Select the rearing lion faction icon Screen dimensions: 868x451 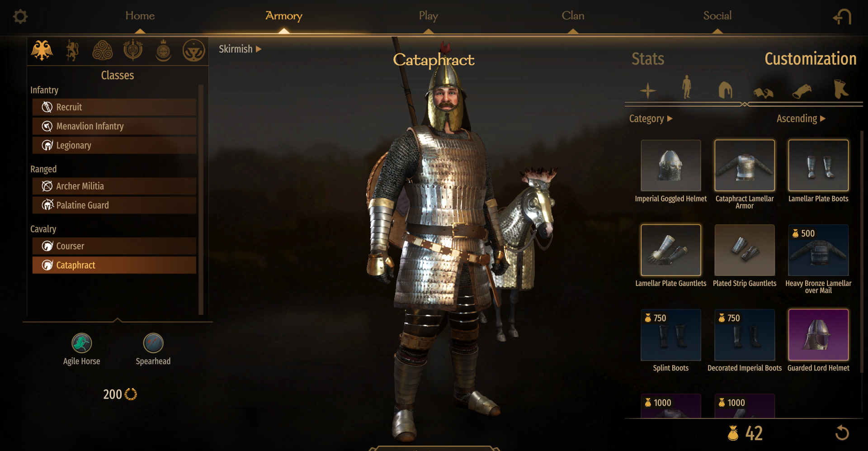72,50
